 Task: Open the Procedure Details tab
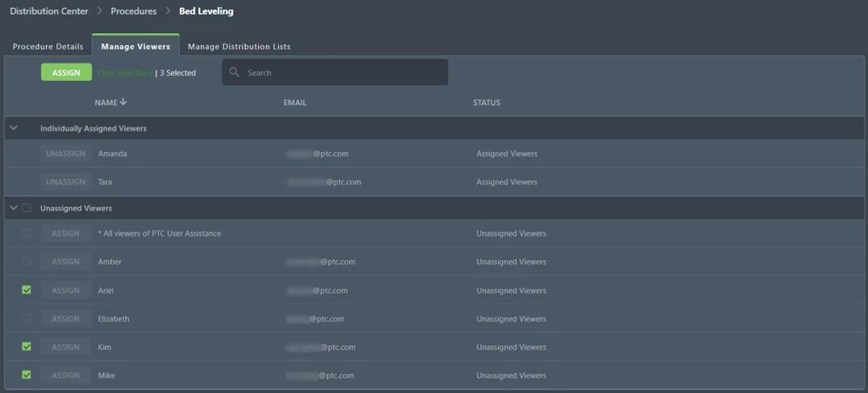point(48,47)
